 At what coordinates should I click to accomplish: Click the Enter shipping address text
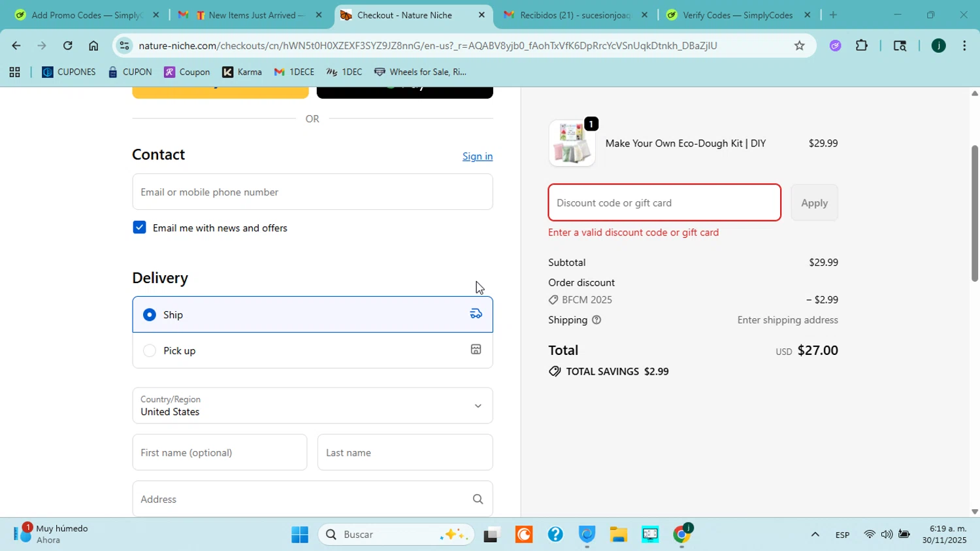[787, 320]
